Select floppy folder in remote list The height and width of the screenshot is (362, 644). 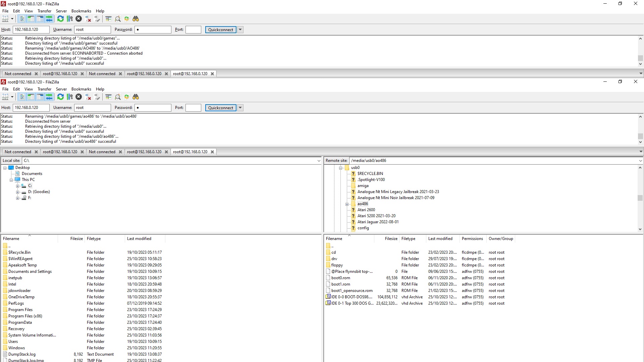coord(337,265)
